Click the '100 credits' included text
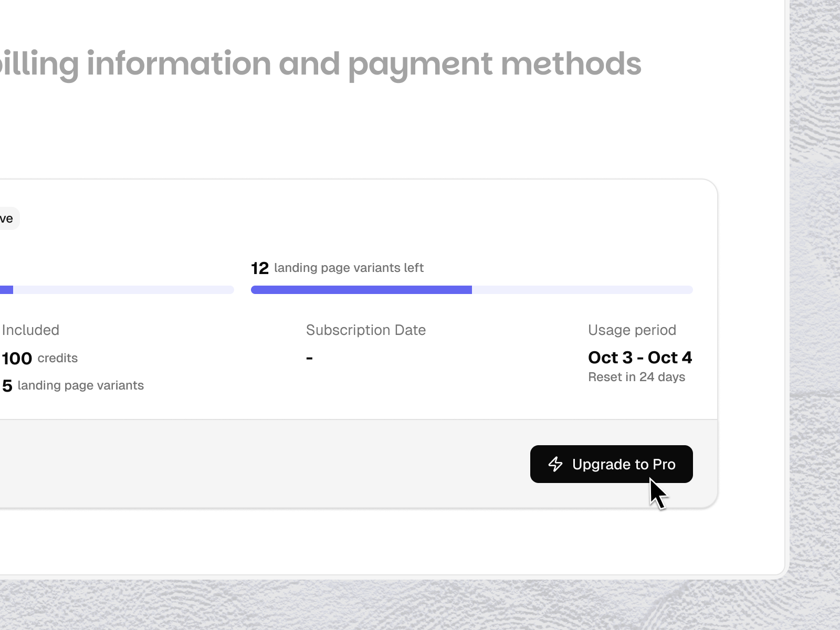 click(x=40, y=359)
